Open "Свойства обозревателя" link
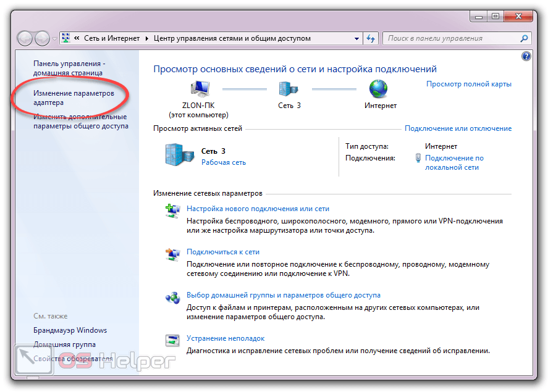This screenshot has height=392, width=548. pos(73,359)
